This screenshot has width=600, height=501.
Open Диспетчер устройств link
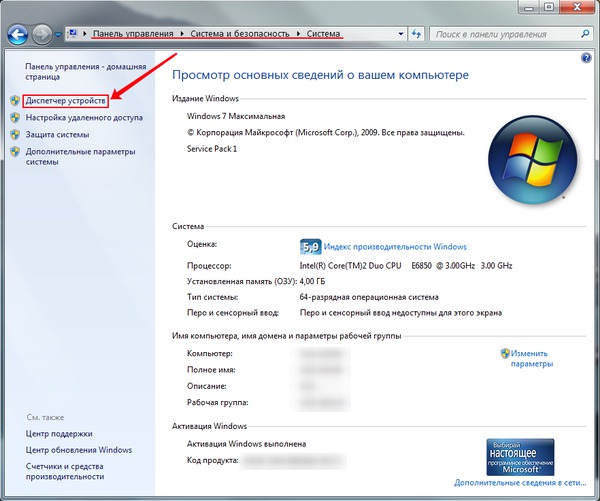coord(65,101)
